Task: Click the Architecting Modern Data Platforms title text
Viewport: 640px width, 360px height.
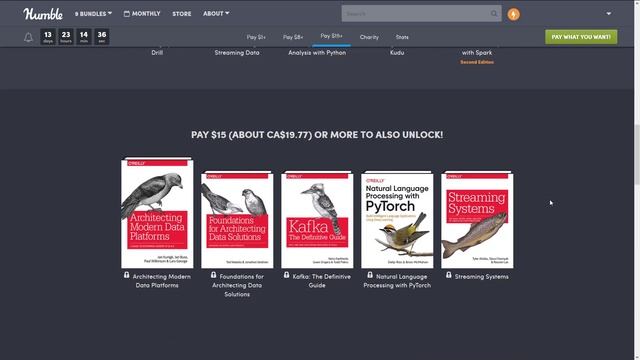Action: click(161, 281)
